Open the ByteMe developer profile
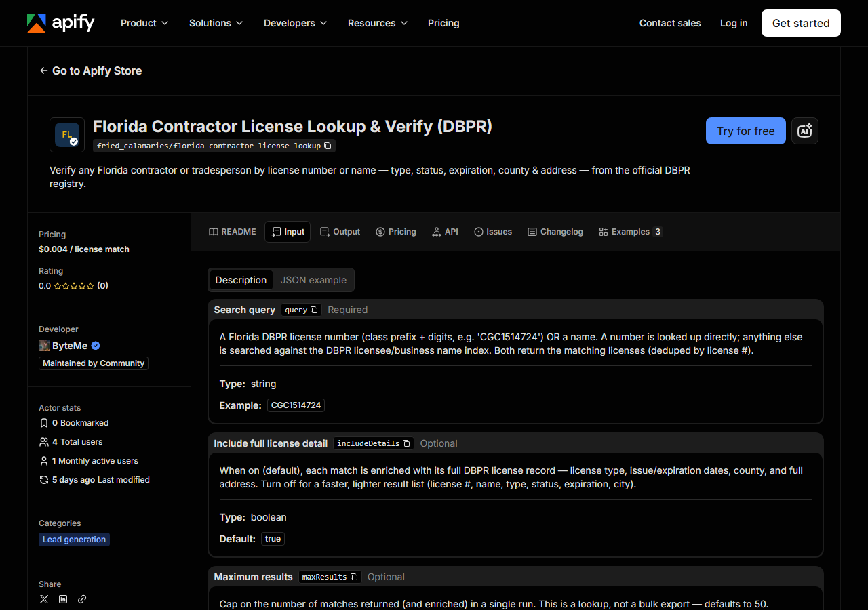868x610 pixels. click(x=70, y=346)
